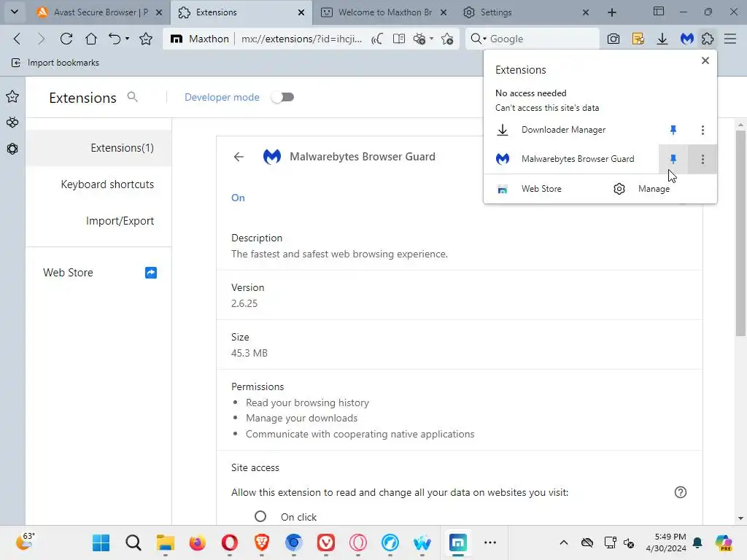747x560 pixels.
Task: Click the undo closed tab icon
Action: pos(115,39)
